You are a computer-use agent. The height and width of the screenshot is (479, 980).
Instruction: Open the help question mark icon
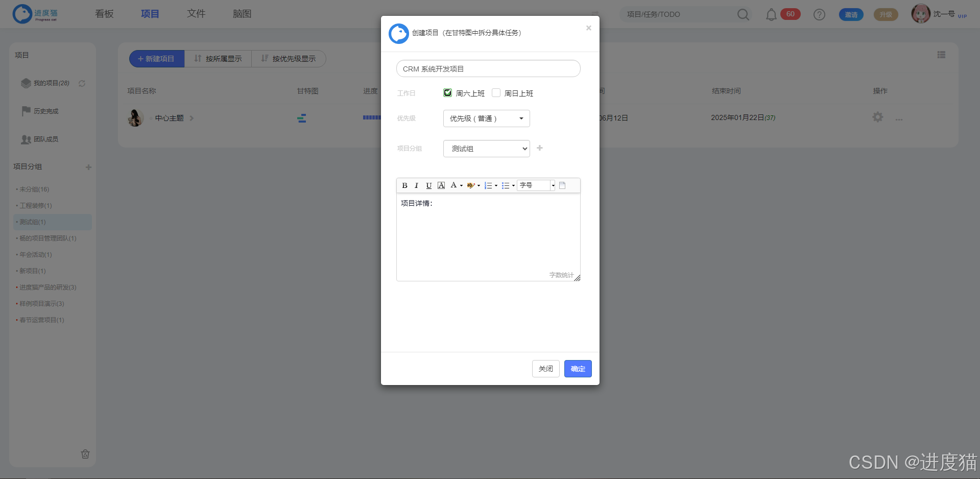coord(819,15)
